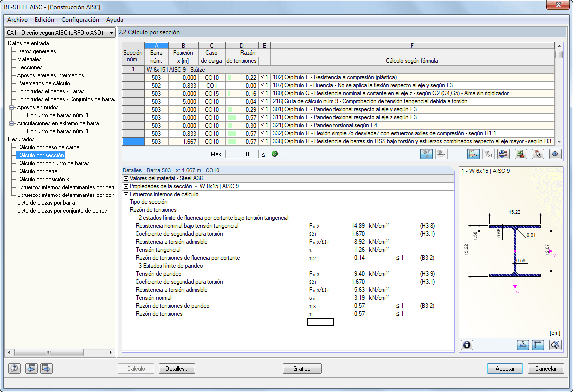Click the Aceptar button
The width and height of the screenshot is (573, 392).
click(x=505, y=368)
